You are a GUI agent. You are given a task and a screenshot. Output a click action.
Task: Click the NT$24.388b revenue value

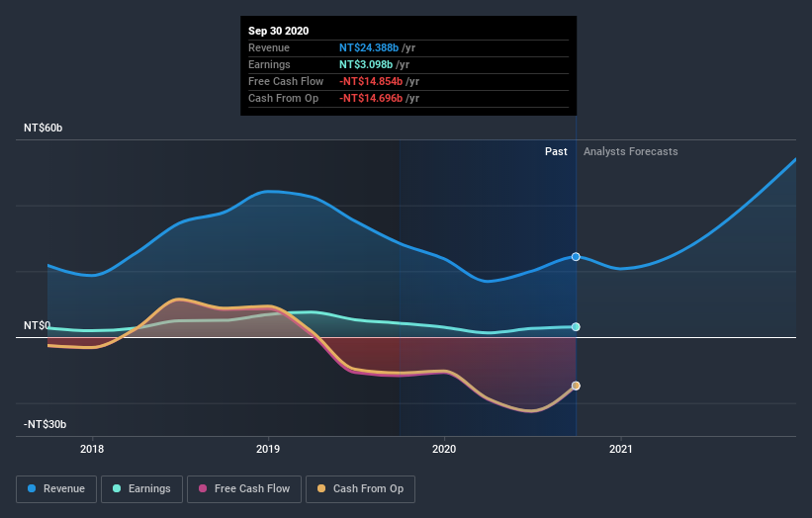(x=369, y=47)
